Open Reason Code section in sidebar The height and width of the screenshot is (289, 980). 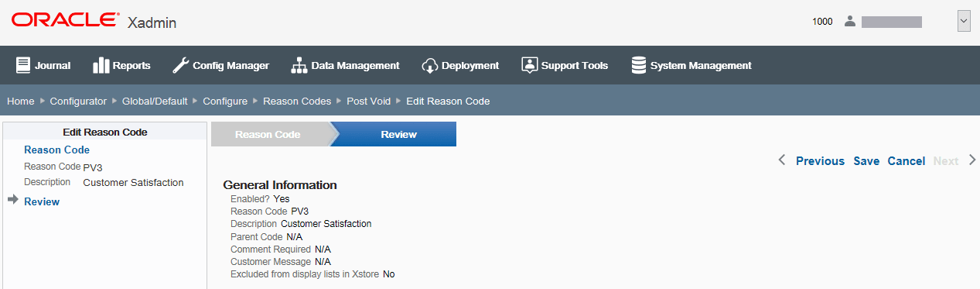pyautogui.click(x=56, y=150)
